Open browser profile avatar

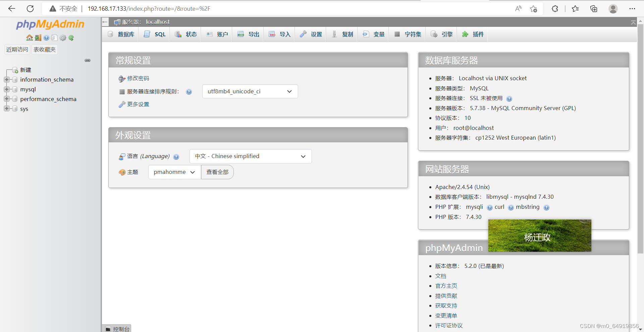click(x=613, y=9)
